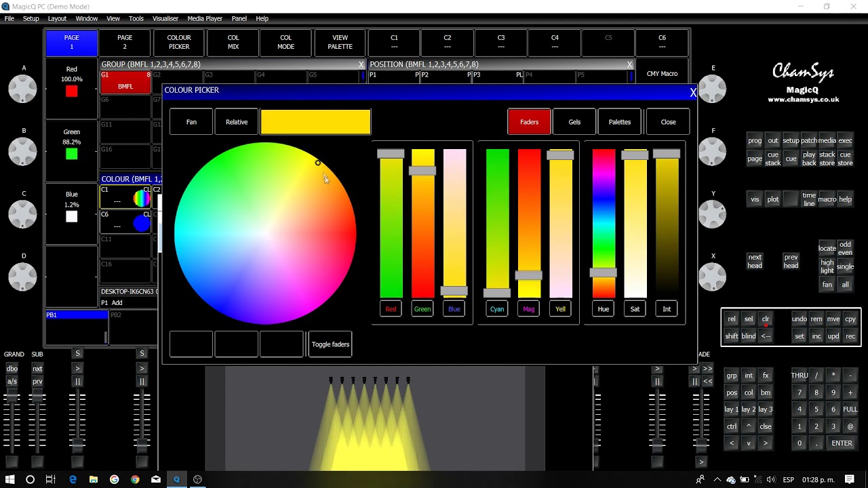Click the clr keypad button
This screenshot has height=488, width=868.
766,319
